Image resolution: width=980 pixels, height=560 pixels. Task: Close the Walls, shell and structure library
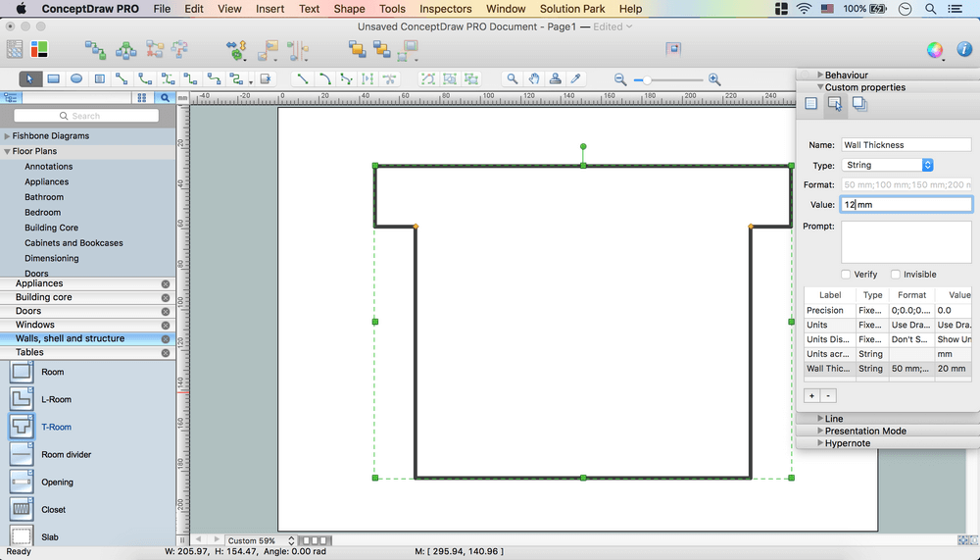166,339
